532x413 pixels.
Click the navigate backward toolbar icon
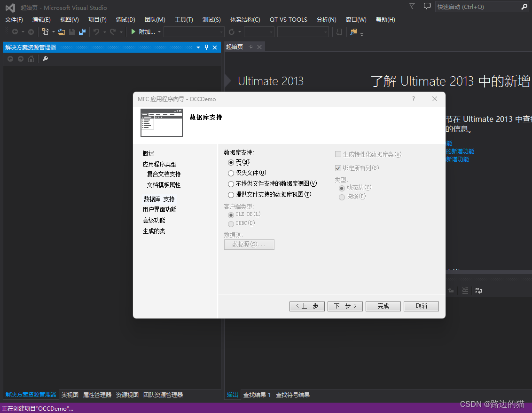(x=15, y=32)
